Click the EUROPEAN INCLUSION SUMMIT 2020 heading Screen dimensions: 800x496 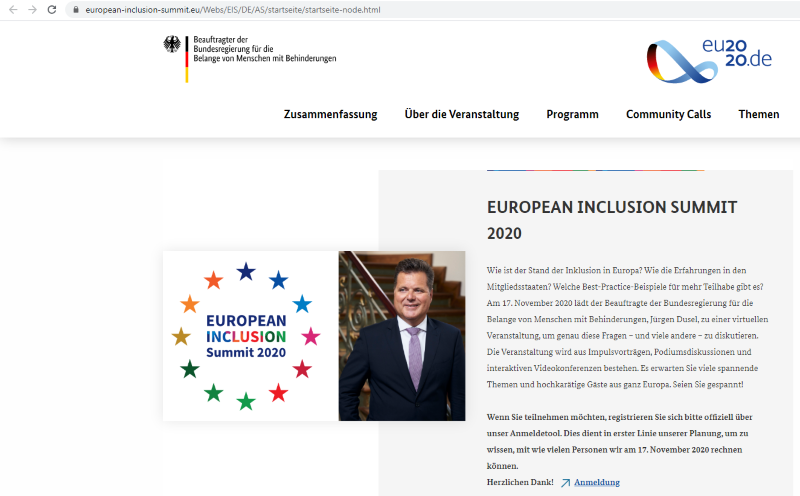pos(611,220)
